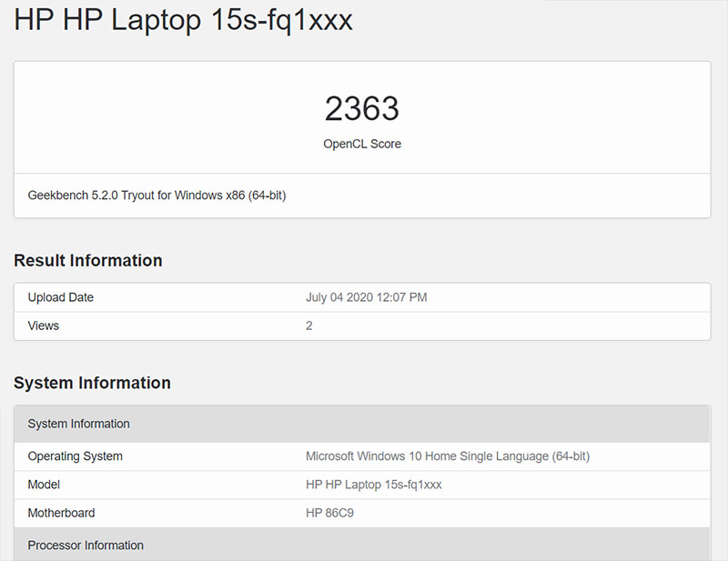The width and height of the screenshot is (728, 561).
Task: Click the Motherboard row label
Action: click(x=61, y=513)
